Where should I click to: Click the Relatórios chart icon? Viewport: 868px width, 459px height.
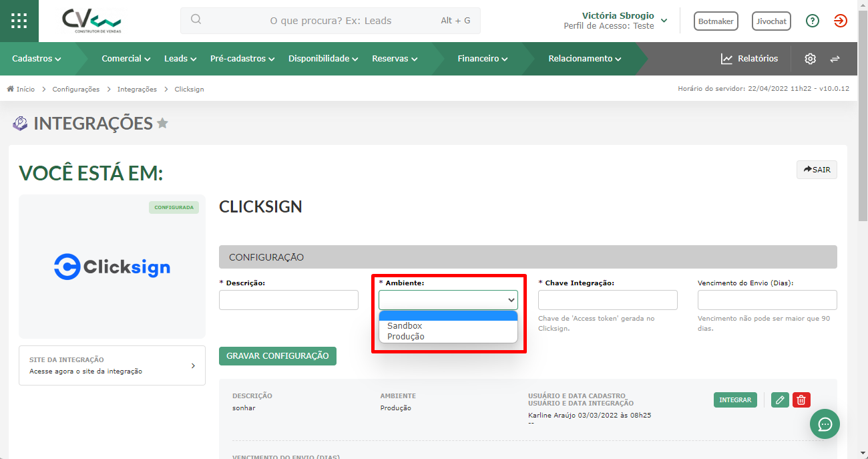click(726, 59)
